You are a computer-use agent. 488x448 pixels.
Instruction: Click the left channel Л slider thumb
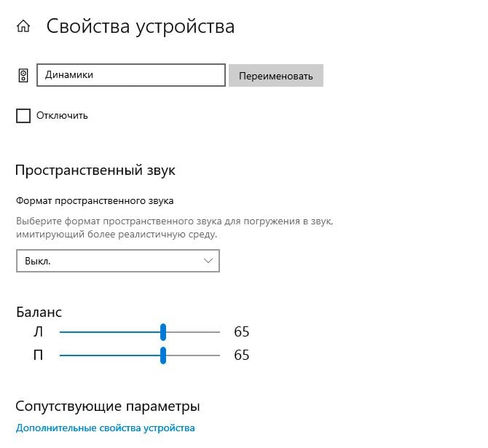(163, 332)
